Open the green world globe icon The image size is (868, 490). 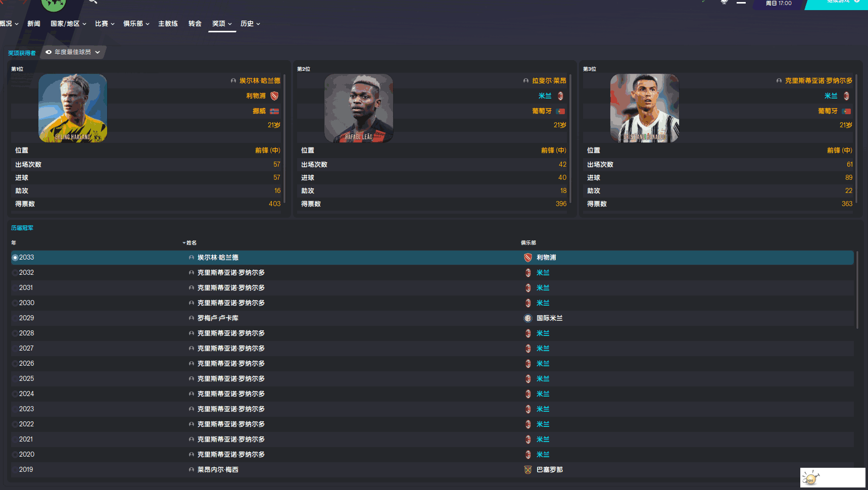click(54, 4)
